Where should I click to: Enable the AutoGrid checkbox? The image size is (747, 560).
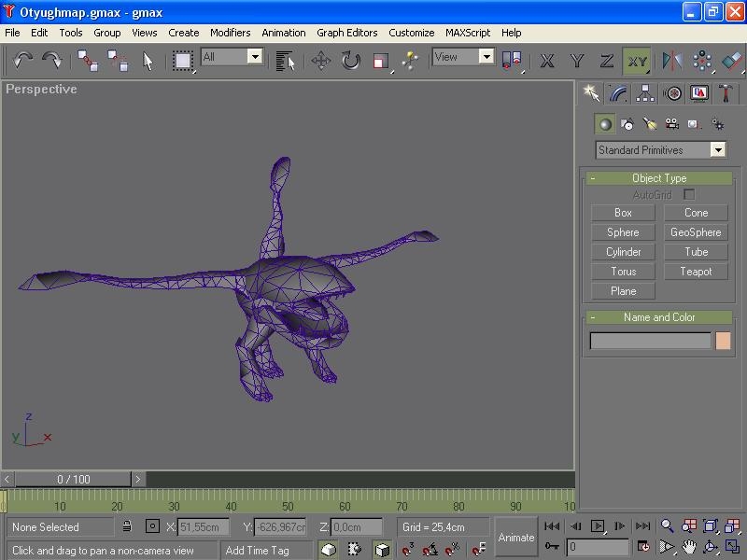click(689, 194)
